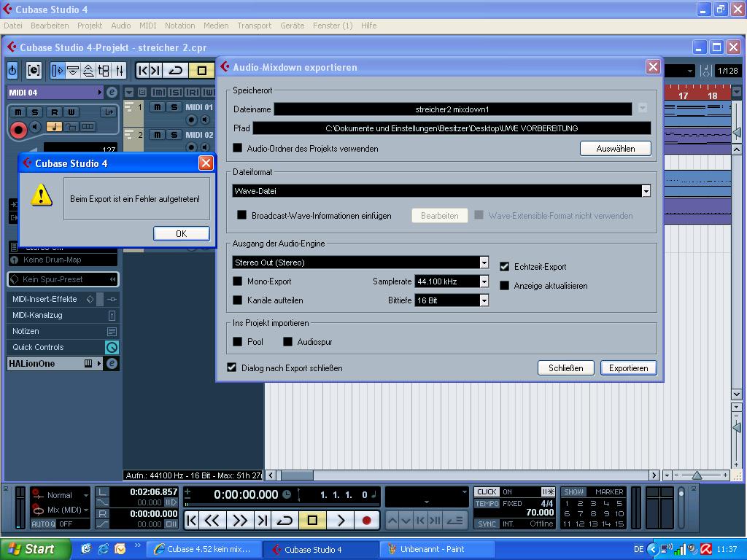
Task: Solo the MIDI 01 track
Action: 174,107
